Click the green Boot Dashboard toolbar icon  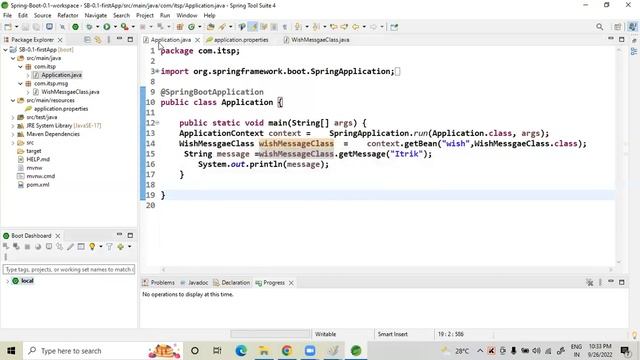(76, 27)
